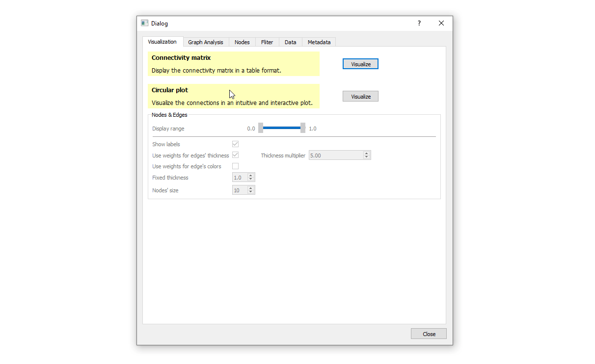The height and width of the screenshot is (364, 595).
Task: Open the Metadata tab
Action: [x=319, y=42]
